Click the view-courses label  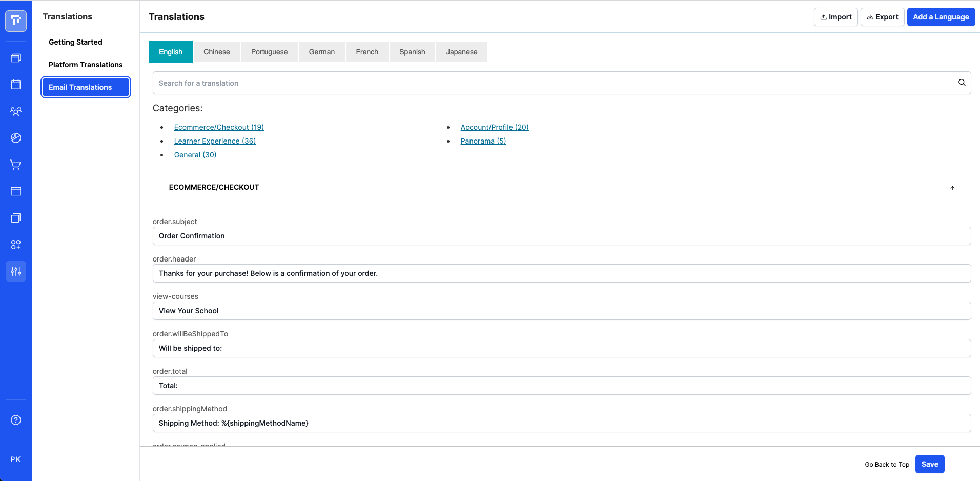[x=175, y=296]
